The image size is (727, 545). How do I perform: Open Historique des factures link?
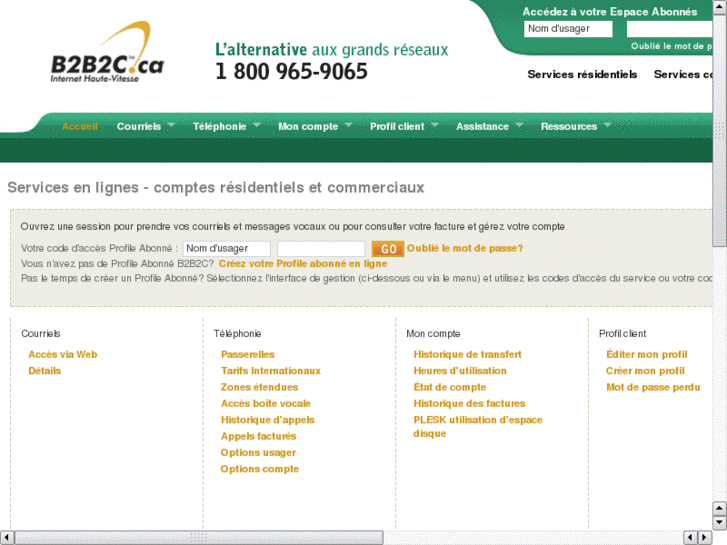[x=469, y=404]
